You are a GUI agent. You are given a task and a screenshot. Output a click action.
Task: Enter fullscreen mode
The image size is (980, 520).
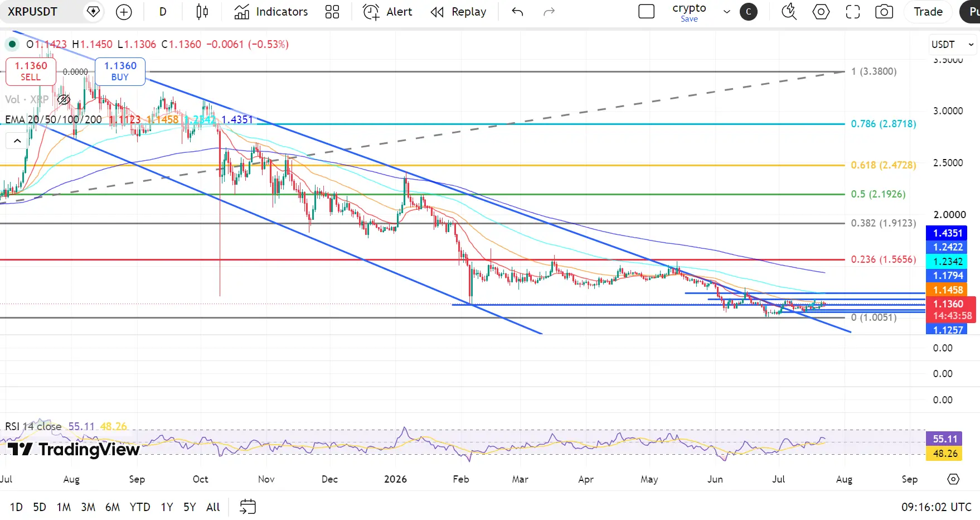click(852, 12)
